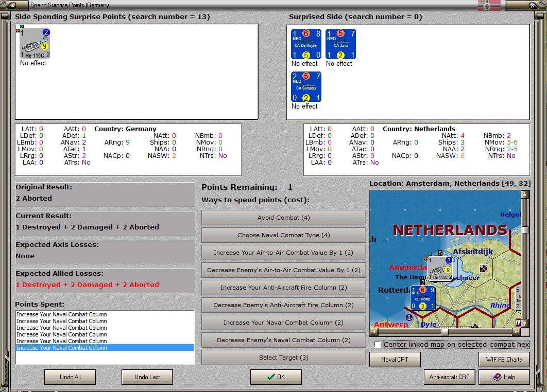Click the CL Tromp counter on the map
Image resolution: width=547 pixels, height=392 pixels.
[422, 298]
